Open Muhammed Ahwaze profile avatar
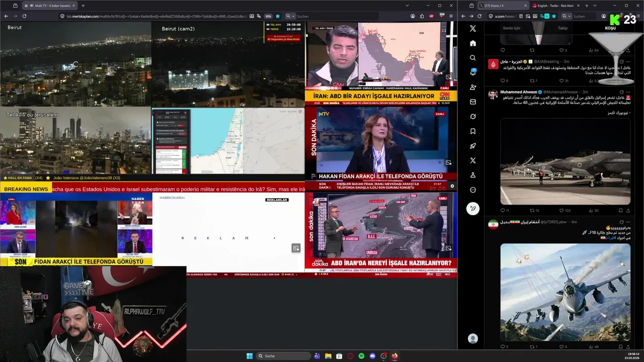The image size is (644, 362). pyautogui.click(x=493, y=95)
